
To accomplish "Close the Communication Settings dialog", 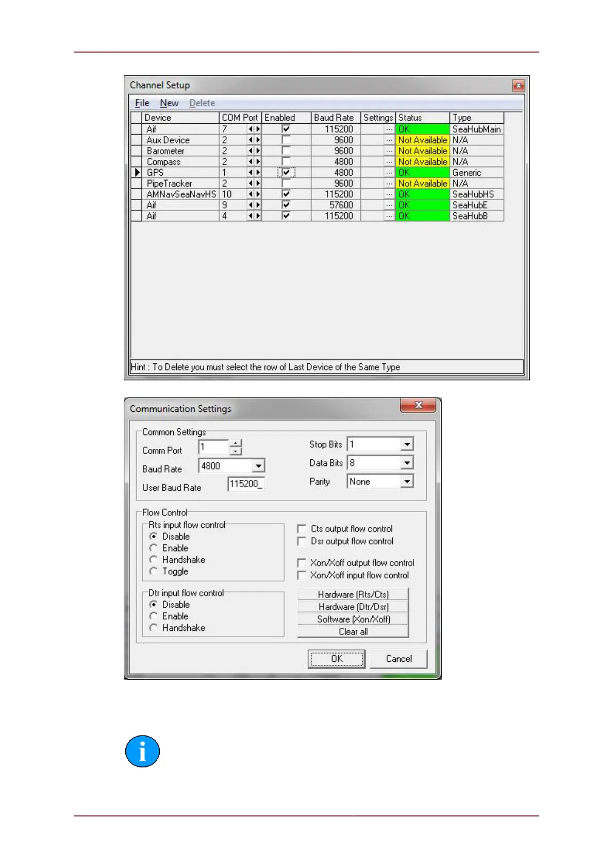I will (x=419, y=405).
